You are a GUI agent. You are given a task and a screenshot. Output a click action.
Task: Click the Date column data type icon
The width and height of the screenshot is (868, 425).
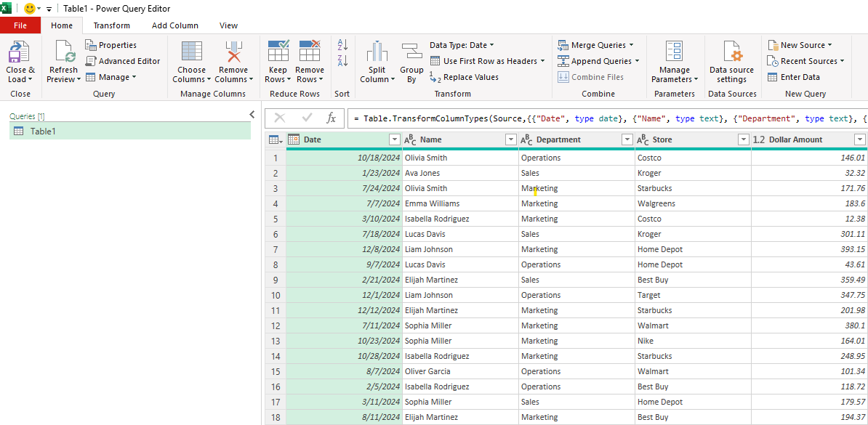click(294, 139)
